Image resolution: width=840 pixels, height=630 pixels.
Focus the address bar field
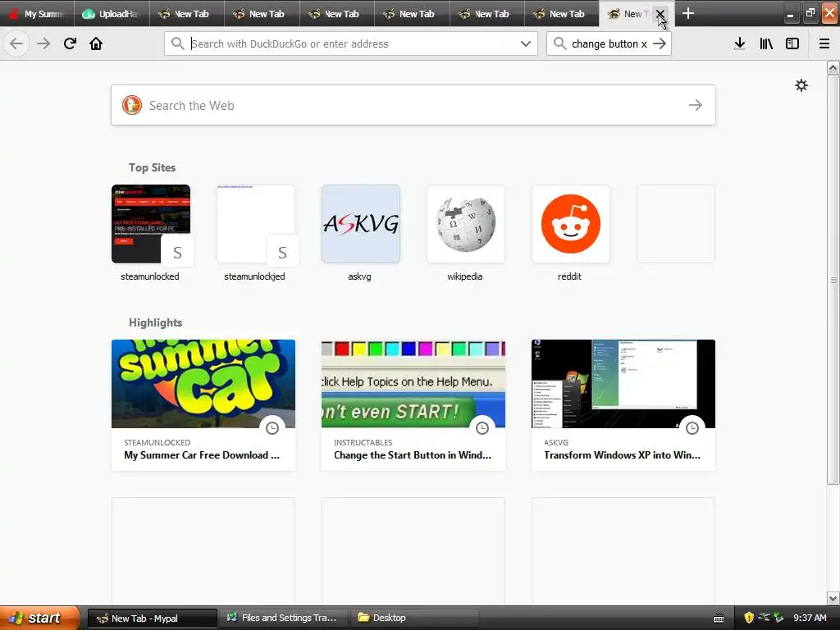click(x=351, y=43)
